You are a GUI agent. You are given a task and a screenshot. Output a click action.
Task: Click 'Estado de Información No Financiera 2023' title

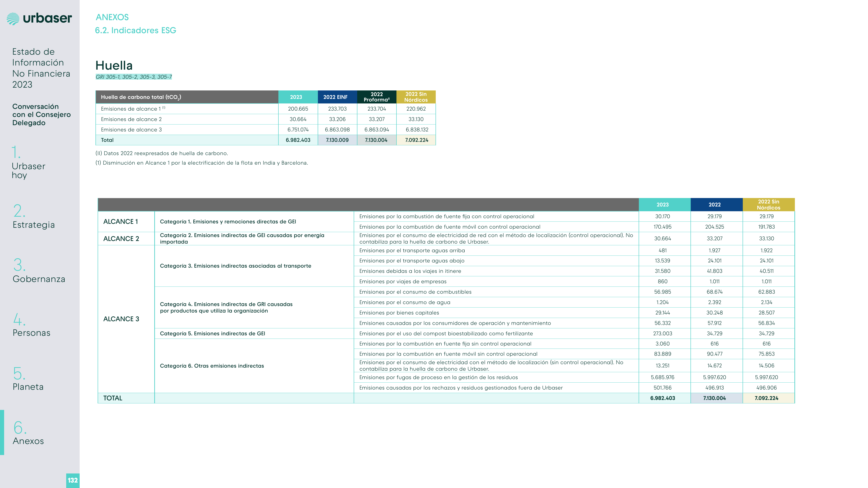point(41,68)
